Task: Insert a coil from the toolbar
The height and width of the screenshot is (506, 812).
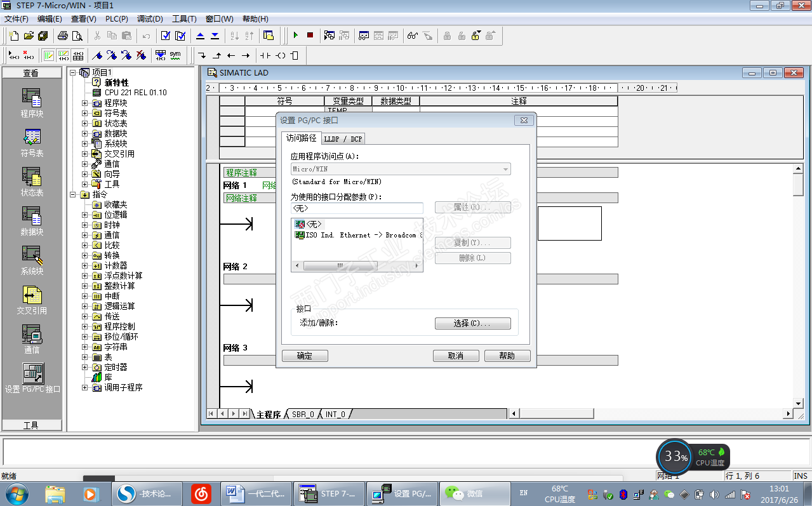Action: point(281,55)
